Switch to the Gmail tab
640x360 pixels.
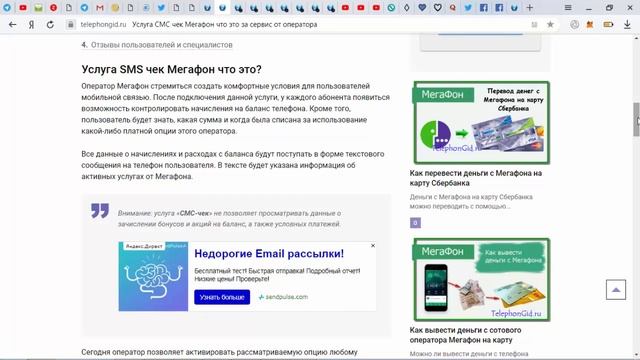tap(100, 7)
